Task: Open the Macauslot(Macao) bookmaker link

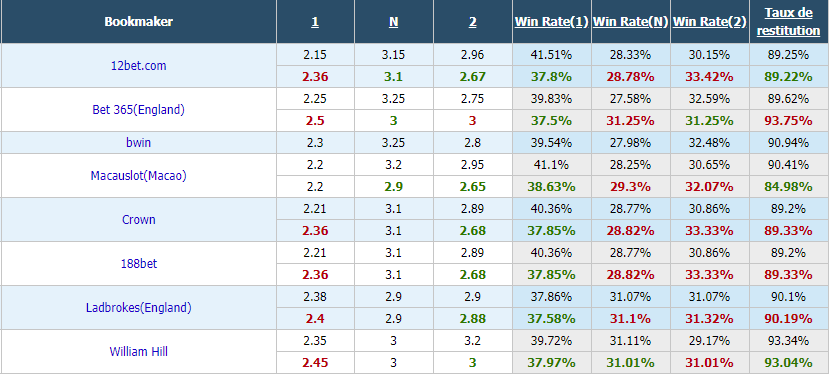Action: (139, 176)
